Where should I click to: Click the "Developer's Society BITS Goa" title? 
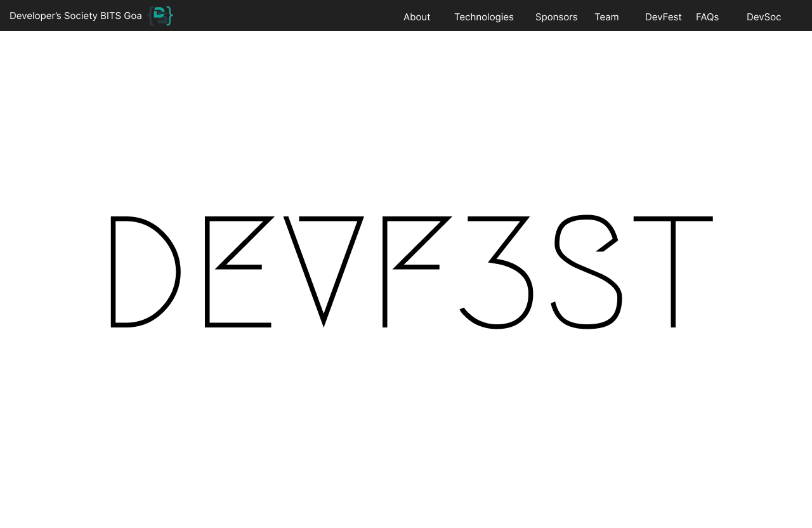[75, 16]
